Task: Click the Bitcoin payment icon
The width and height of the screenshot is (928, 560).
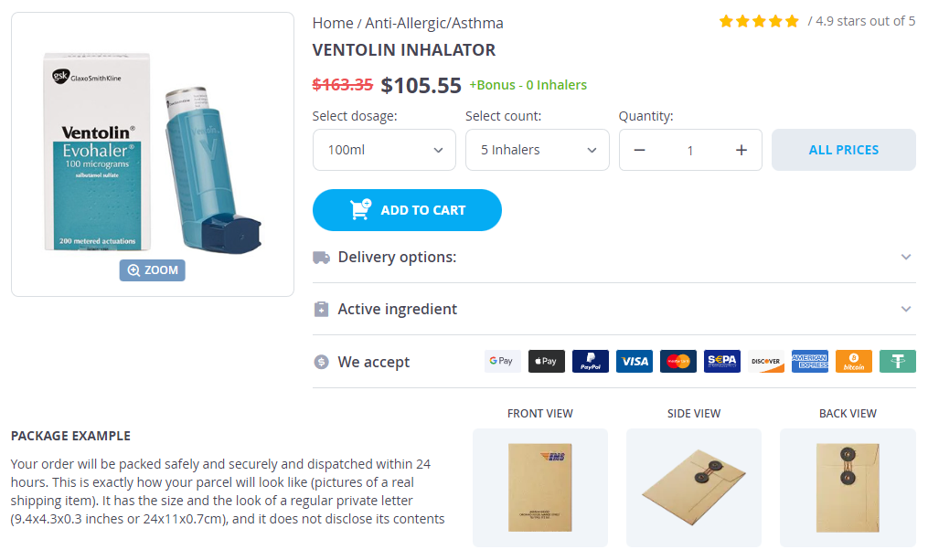Action: pyautogui.click(x=853, y=362)
